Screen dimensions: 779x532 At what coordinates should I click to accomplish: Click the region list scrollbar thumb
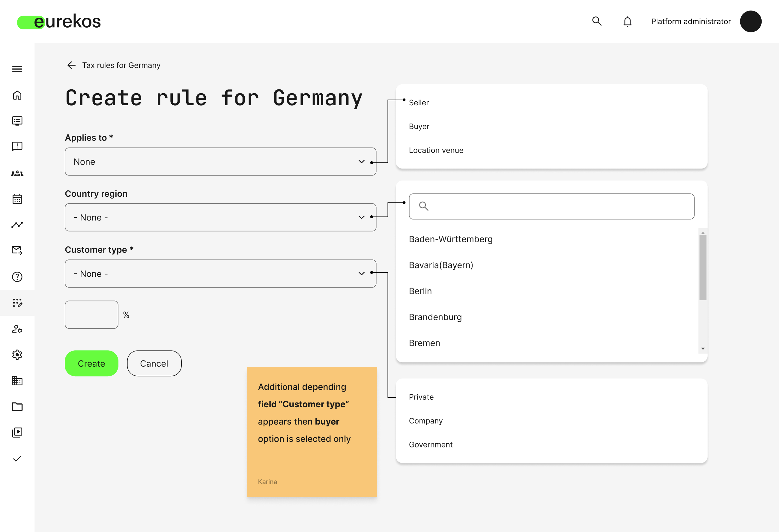(x=703, y=267)
